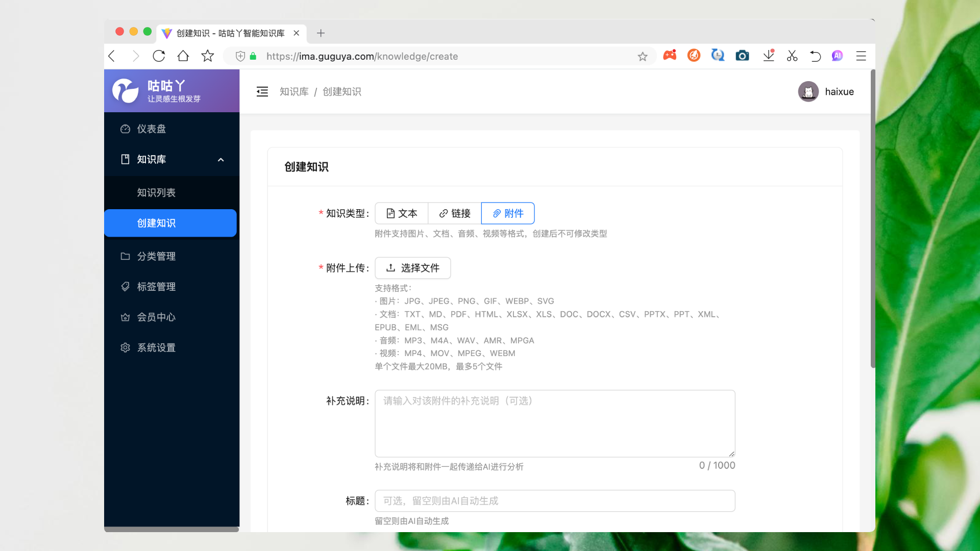Open 系统设置 gear icon
The image size is (980, 551).
tap(126, 347)
